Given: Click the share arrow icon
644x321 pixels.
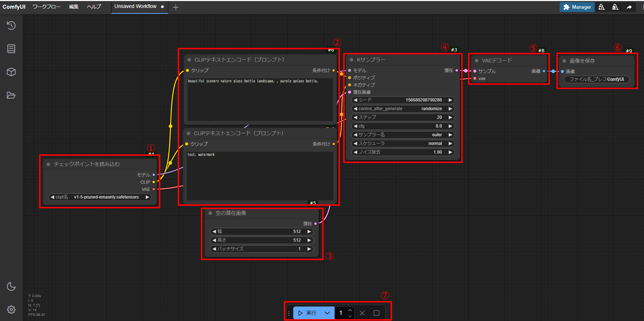Looking at the screenshot, I should click(x=629, y=7).
